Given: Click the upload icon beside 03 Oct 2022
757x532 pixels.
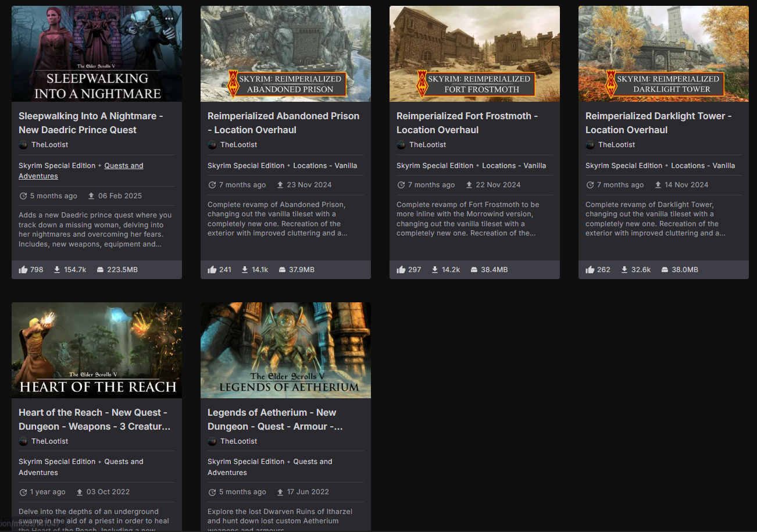Looking at the screenshot, I should [x=80, y=492].
